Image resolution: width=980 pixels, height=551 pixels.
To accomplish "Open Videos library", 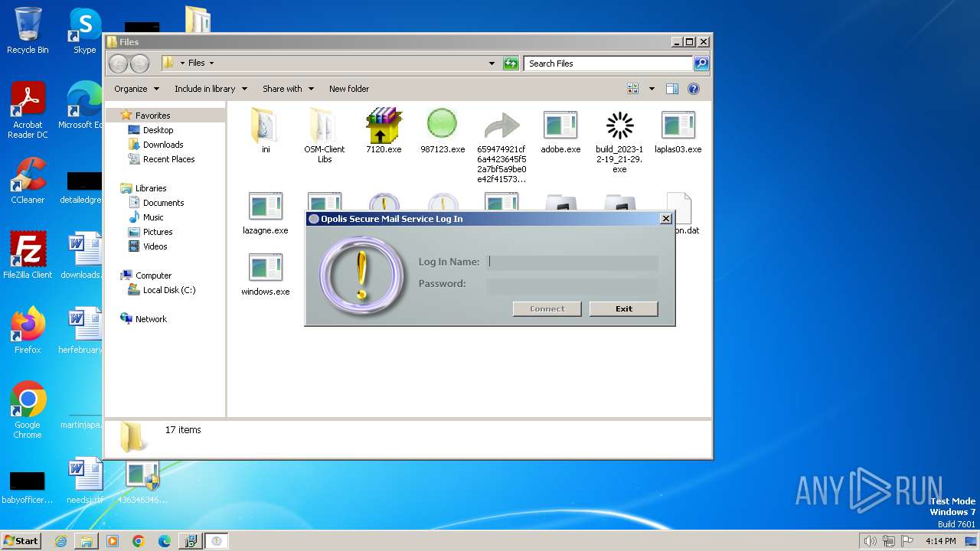I will tap(155, 246).
